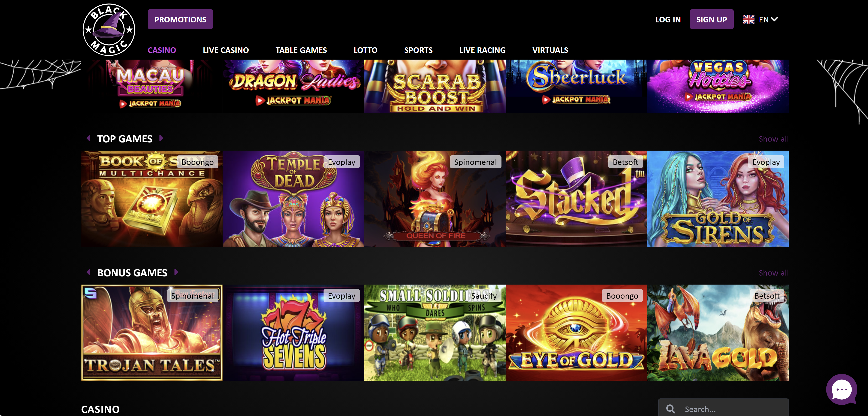
Task: Show all Bonus Games
Action: pyautogui.click(x=773, y=273)
